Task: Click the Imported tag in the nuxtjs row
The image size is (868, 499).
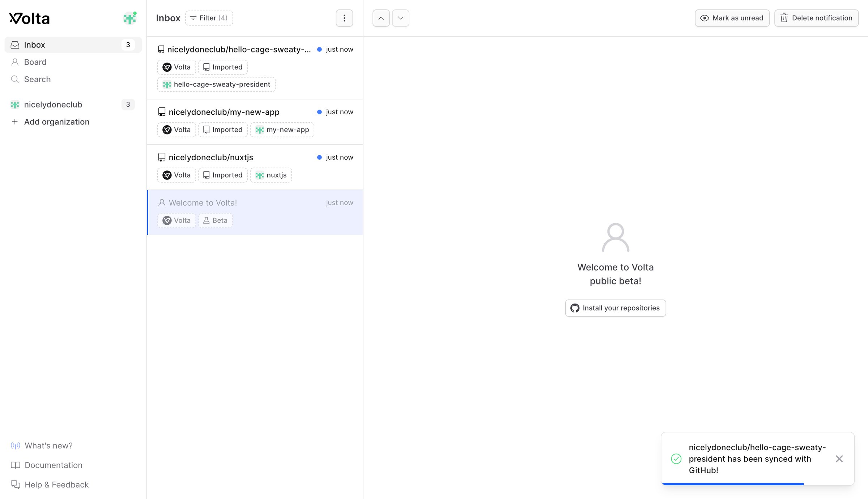Action: (223, 175)
